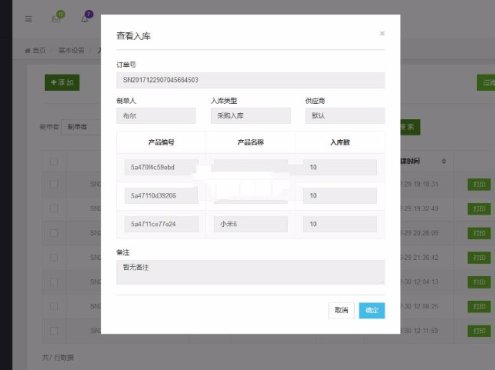The image size is (495, 370).
Task: Tick the checkbox of the row timed 19:32:49
Action: (x=54, y=209)
